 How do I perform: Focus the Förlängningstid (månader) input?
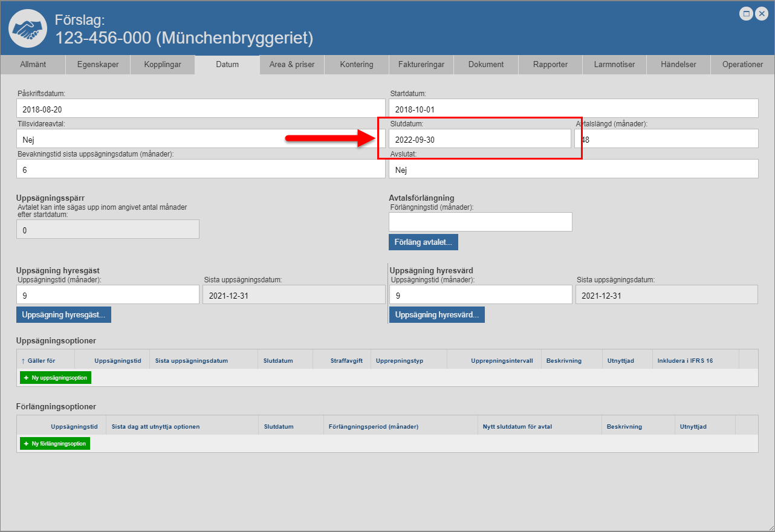tap(480, 222)
